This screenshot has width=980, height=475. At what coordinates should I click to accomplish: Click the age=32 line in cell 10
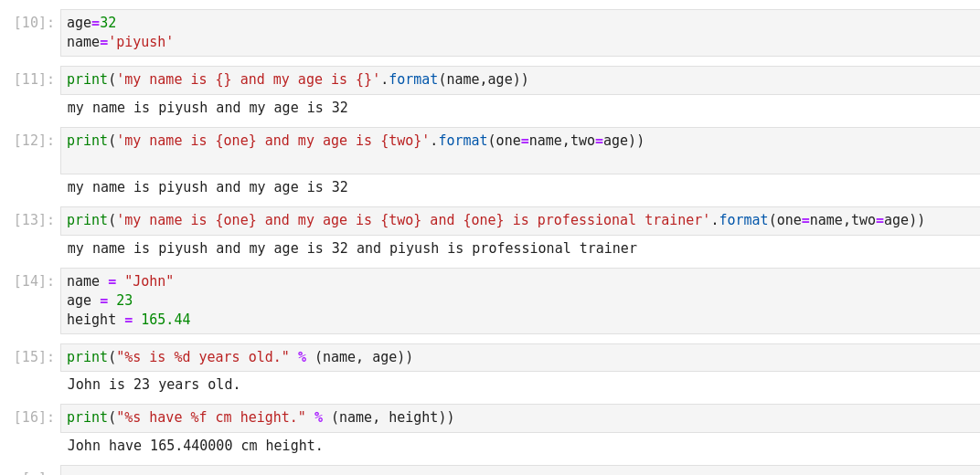[x=91, y=23]
